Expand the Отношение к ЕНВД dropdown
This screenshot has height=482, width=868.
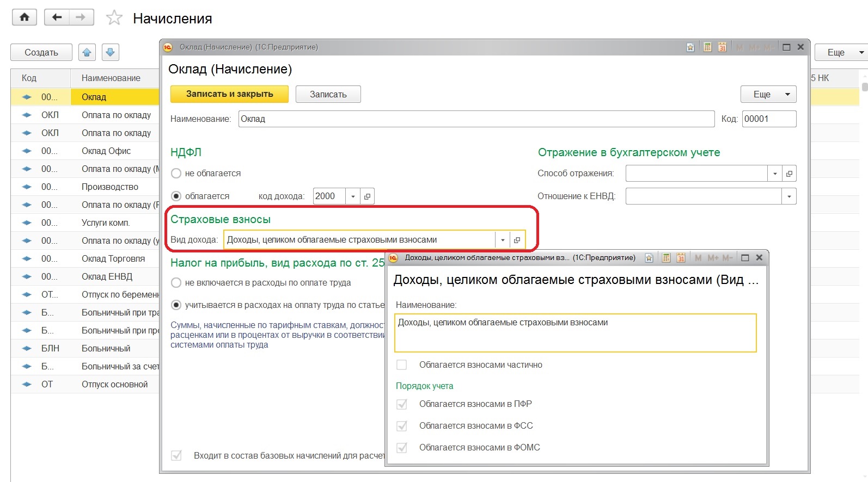[788, 196]
